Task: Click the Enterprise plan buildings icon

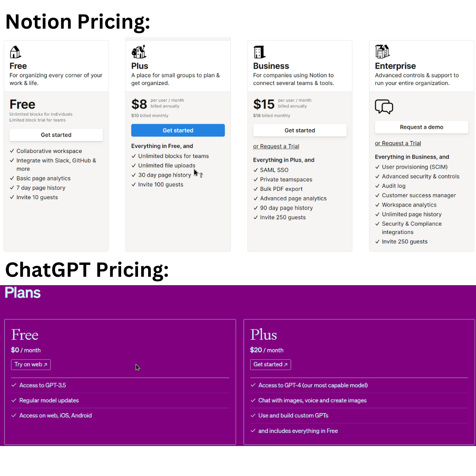Action: pos(382,51)
